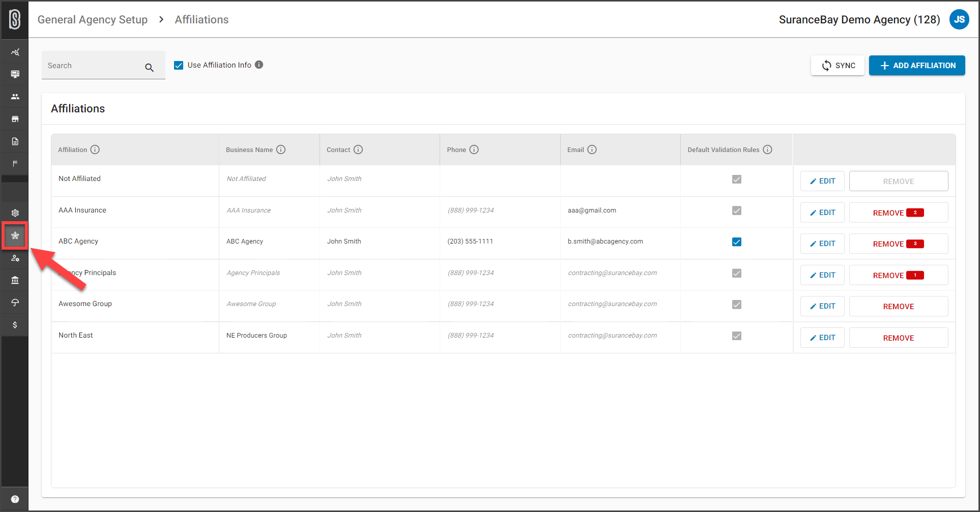Click the search magnifier icon
The height and width of the screenshot is (512, 980).
[x=149, y=67]
